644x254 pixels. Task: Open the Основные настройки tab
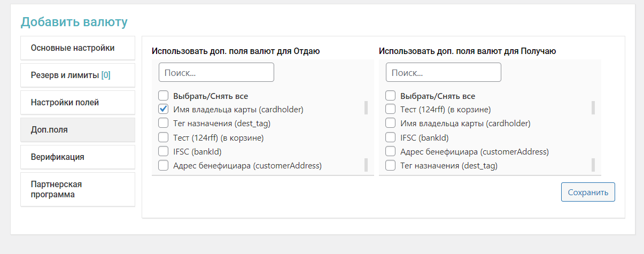77,48
